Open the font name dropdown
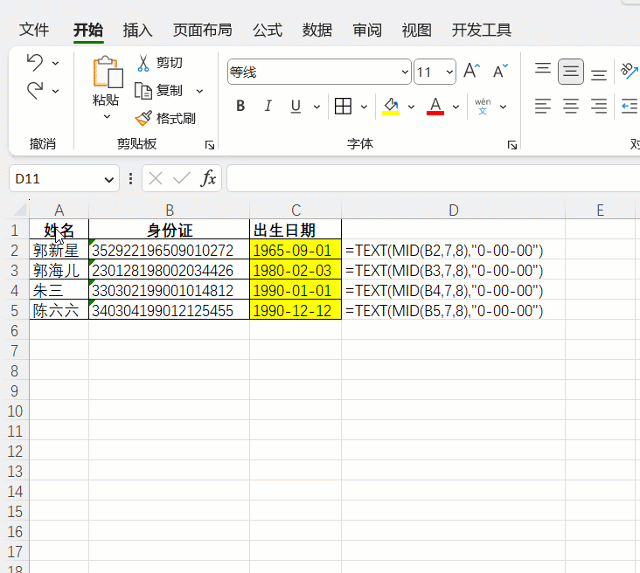640x573 pixels. coord(405,72)
